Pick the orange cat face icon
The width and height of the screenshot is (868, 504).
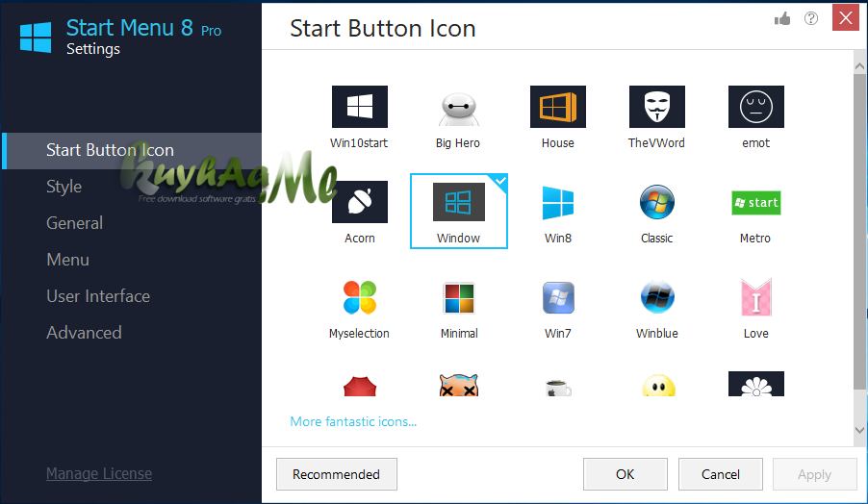click(x=458, y=385)
